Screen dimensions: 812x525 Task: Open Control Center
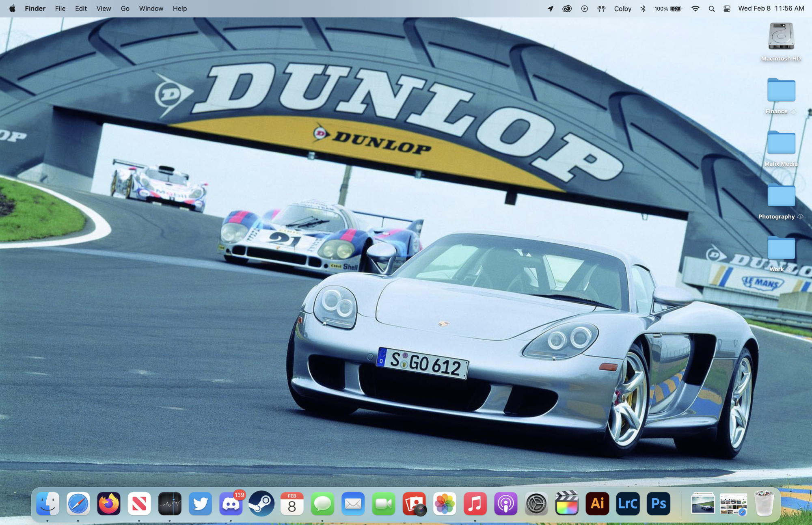727,9
